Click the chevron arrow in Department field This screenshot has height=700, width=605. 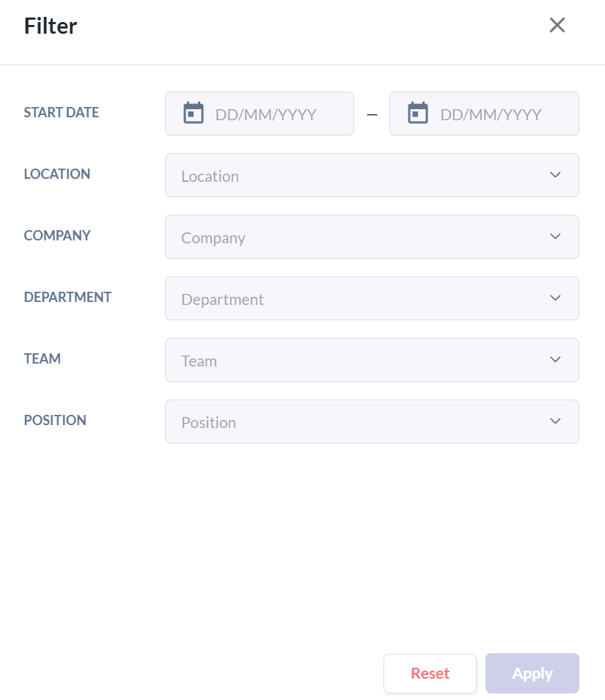[x=555, y=298]
